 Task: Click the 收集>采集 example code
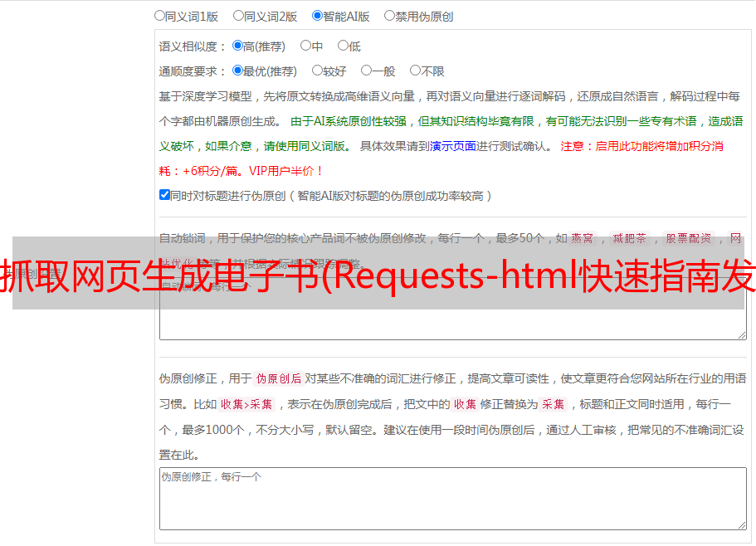click(x=246, y=404)
